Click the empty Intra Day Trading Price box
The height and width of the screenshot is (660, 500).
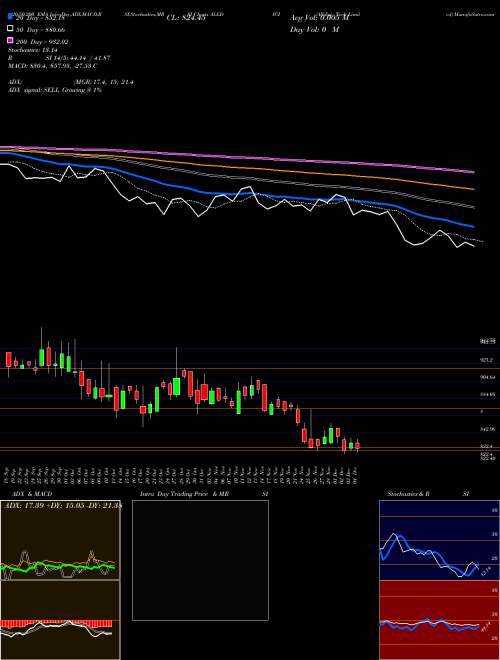pyautogui.click(x=200, y=560)
